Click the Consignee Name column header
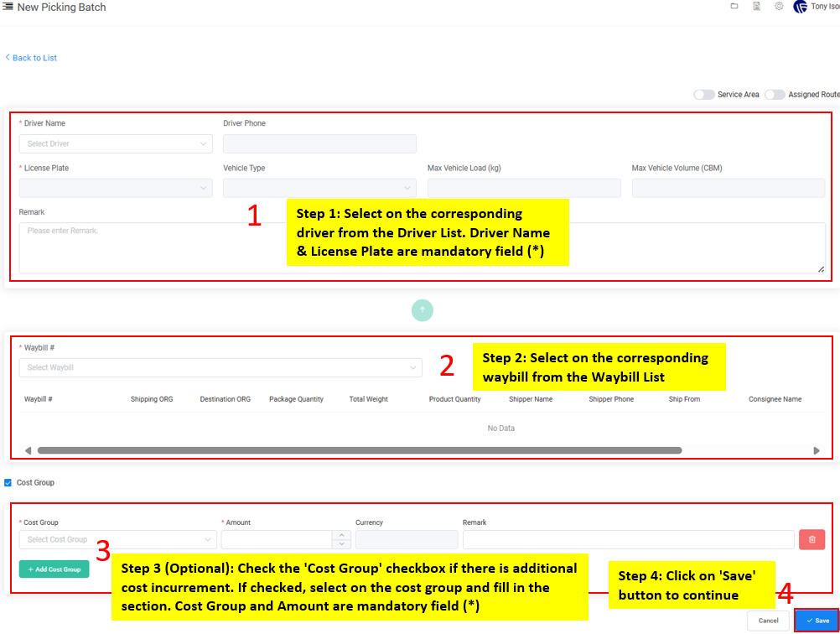Image resolution: width=840 pixels, height=634 pixels. point(775,399)
